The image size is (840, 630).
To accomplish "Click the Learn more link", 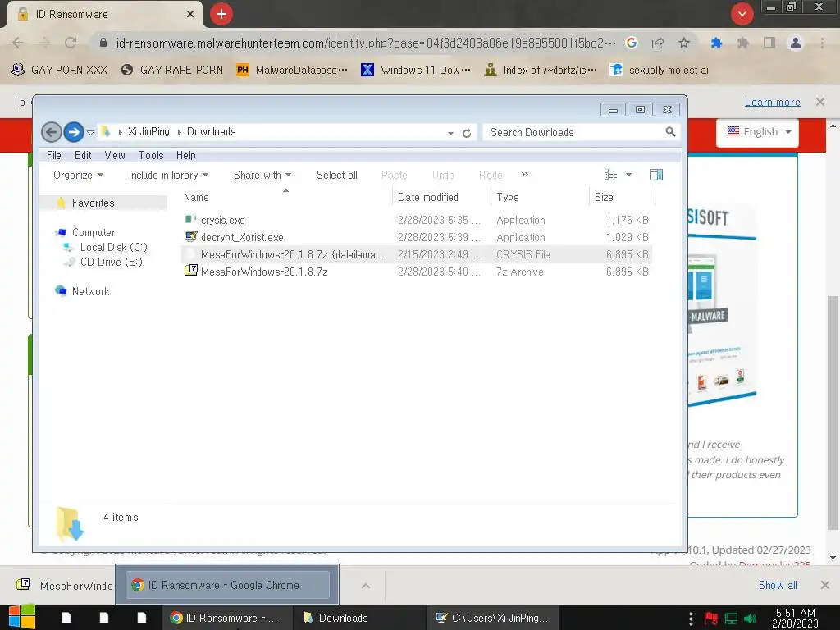I will [772, 102].
